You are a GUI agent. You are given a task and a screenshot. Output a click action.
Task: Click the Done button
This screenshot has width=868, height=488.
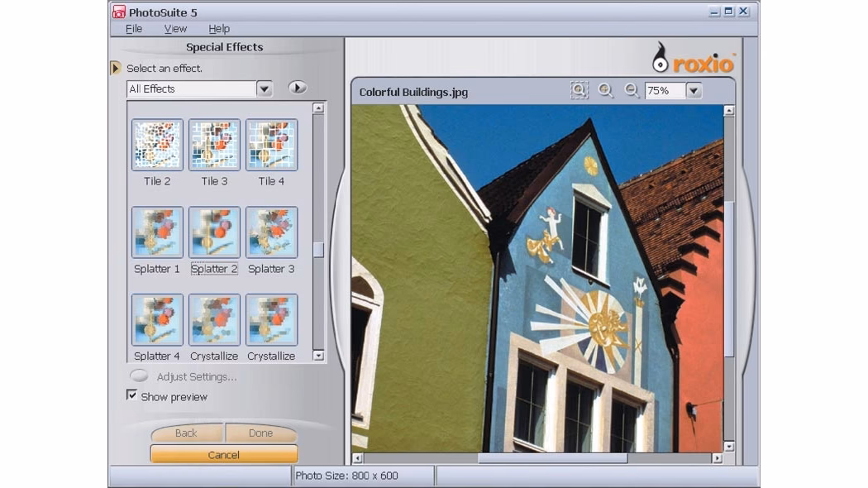pyautogui.click(x=260, y=433)
